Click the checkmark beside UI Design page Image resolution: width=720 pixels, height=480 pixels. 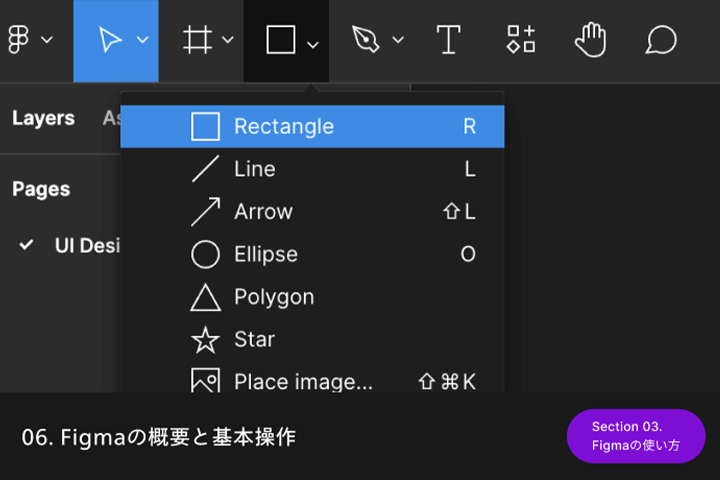(x=26, y=245)
